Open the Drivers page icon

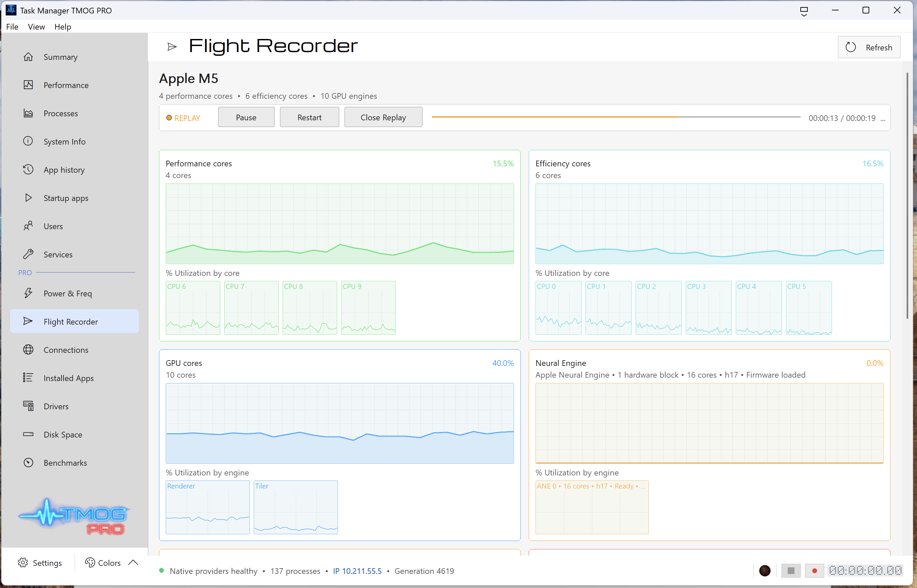pos(28,406)
